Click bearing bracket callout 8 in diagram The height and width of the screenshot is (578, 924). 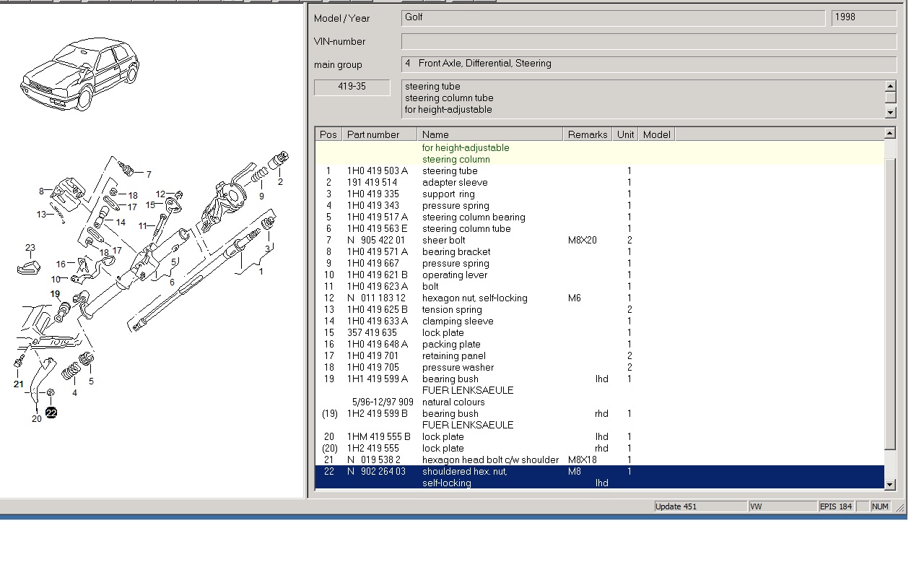pyautogui.click(x=42, y=191)
